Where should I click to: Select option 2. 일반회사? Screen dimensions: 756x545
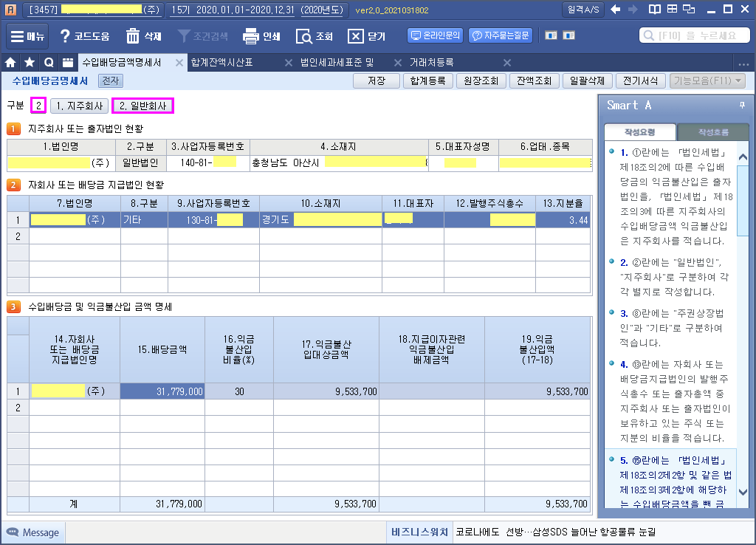(142, 106)
